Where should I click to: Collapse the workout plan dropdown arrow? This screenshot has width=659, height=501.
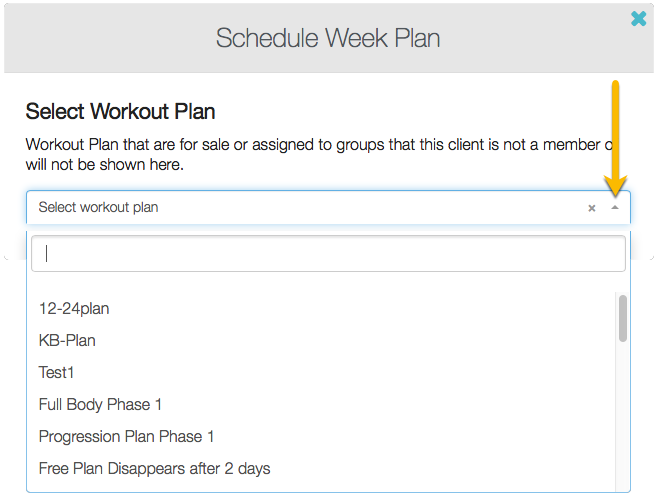615,208
